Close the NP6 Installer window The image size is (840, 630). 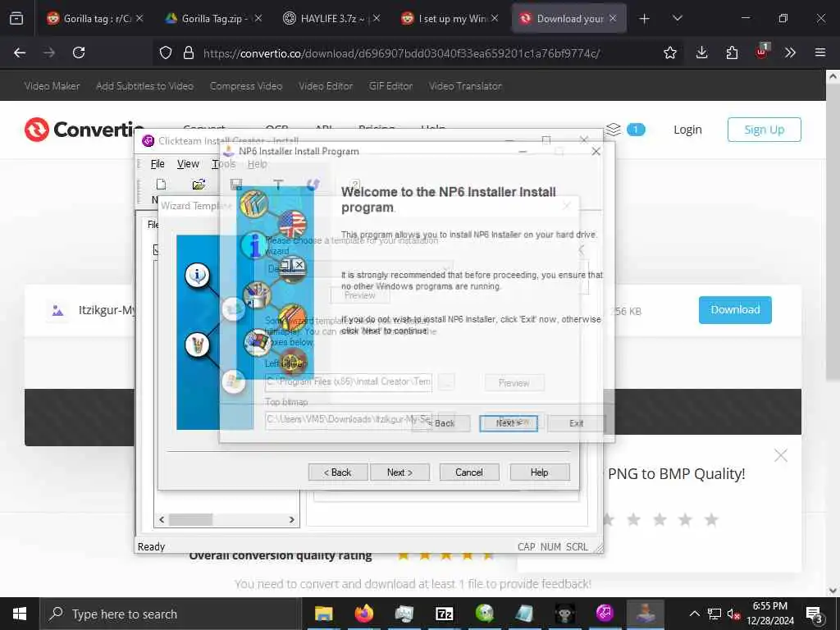point(596,152)
